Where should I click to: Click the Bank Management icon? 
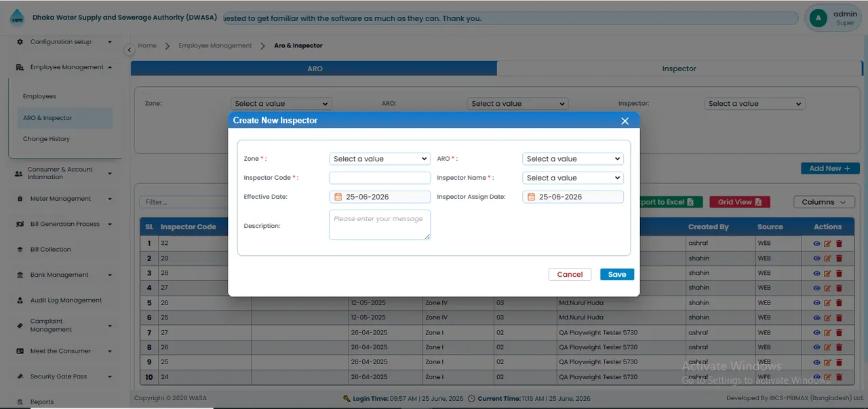[20, 275]
